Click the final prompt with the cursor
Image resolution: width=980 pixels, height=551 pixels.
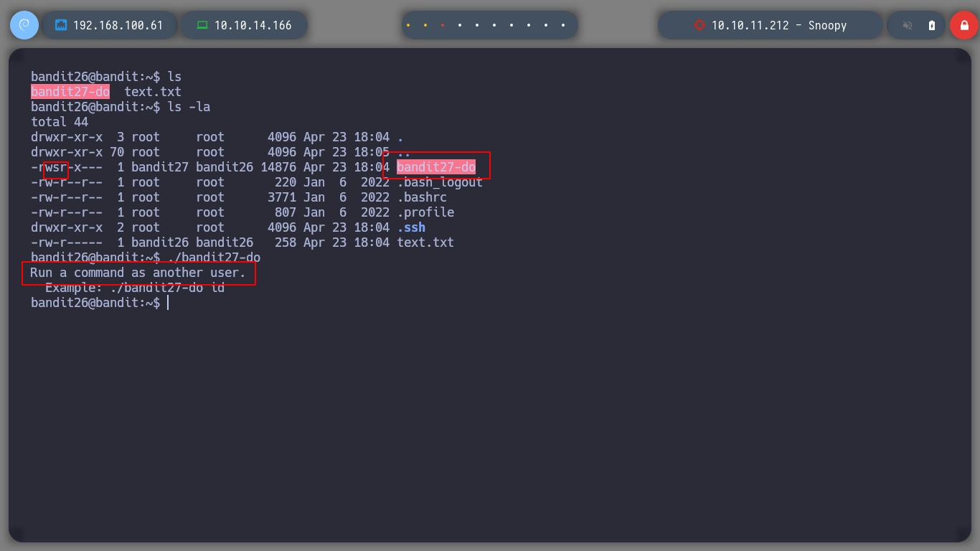pos(100,303)
